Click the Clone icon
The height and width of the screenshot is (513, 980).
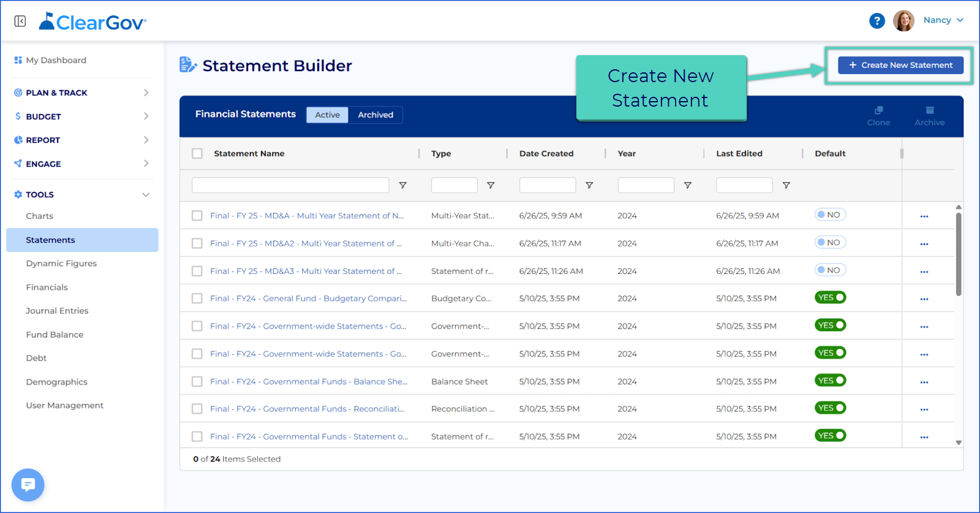point(878,110)
